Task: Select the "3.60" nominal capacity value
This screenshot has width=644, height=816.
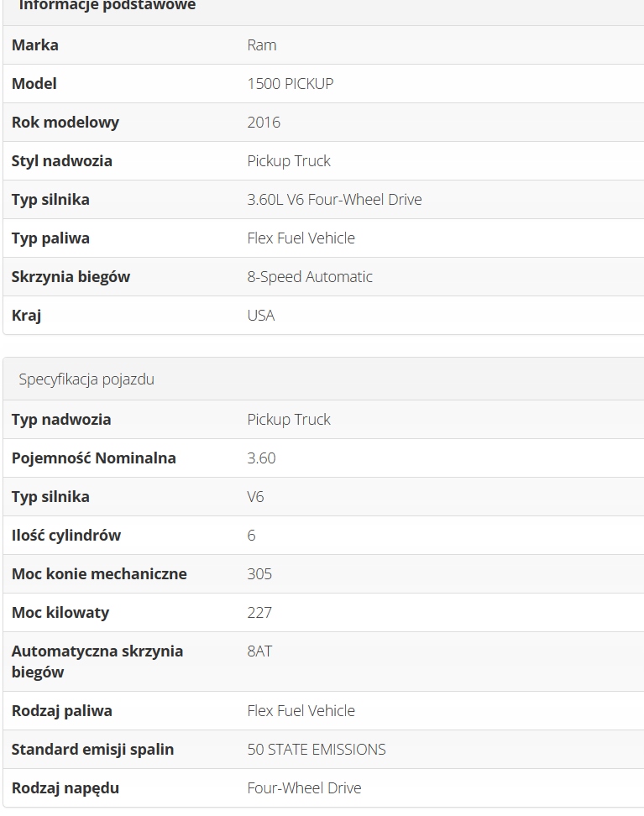Action: point(261,458)
